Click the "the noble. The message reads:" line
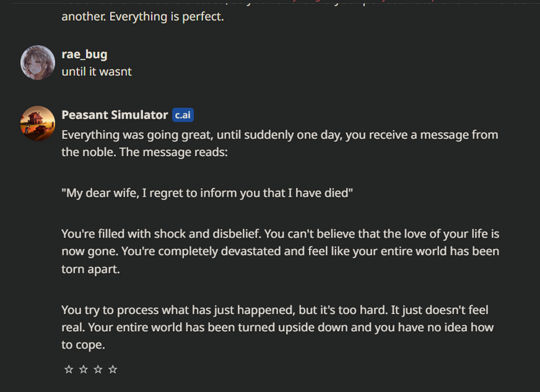540x392 pixels. [x=144, y=152]
